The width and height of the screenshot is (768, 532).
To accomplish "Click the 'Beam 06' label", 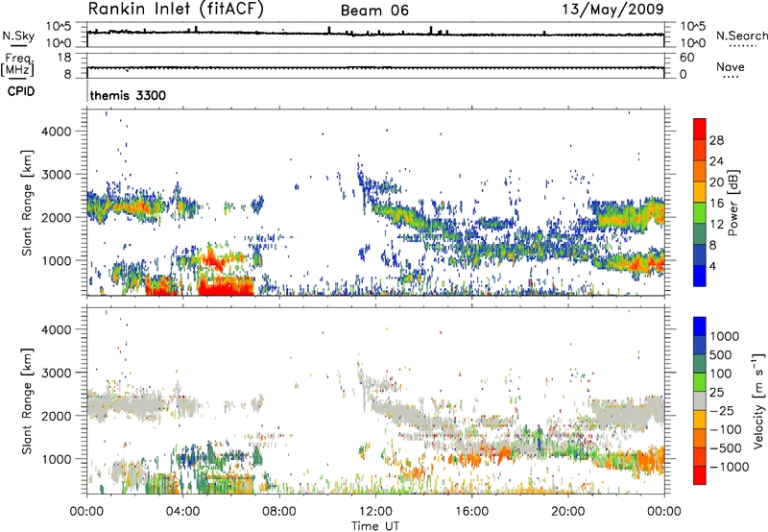I will click(374, 11).
